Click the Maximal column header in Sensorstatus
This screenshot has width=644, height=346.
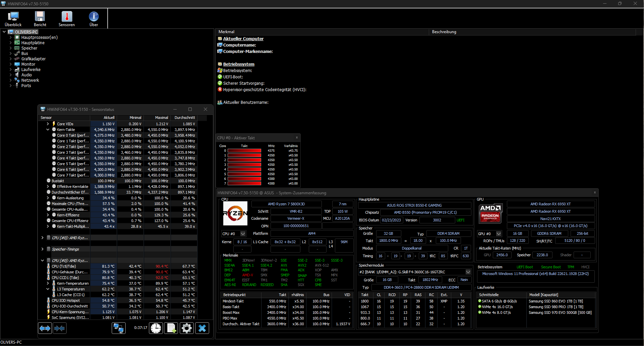click(x=157, y=118)
